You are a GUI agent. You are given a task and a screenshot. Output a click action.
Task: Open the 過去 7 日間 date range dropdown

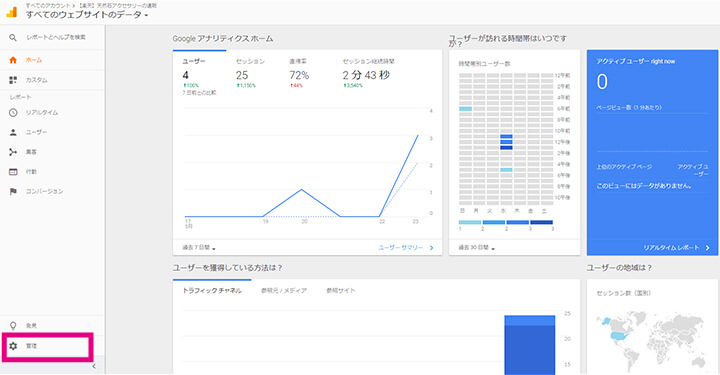pyautogui.click(x=199, y=247)
